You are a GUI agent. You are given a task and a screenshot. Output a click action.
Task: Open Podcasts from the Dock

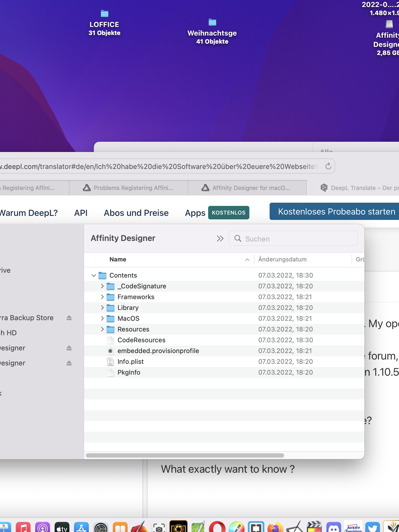[43, 527]
